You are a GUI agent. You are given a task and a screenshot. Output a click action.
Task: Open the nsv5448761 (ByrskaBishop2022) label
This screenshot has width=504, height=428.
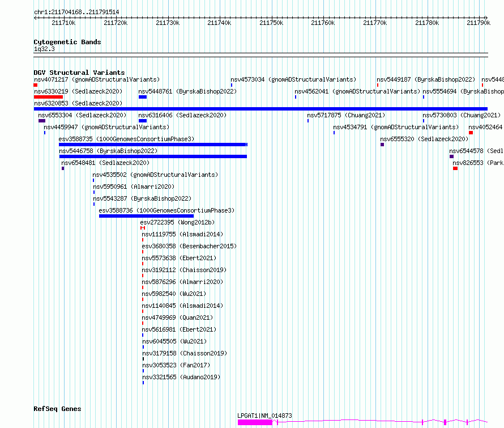[187, 91]
